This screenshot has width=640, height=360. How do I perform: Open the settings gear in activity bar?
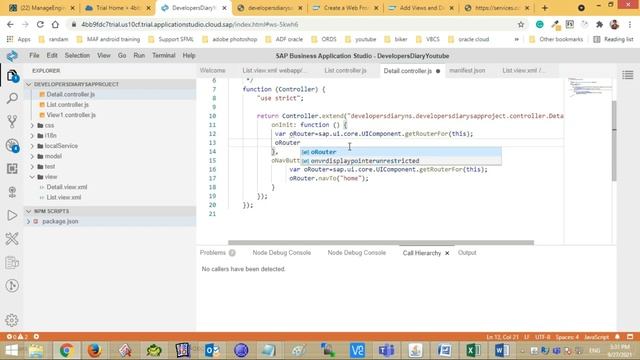click(x=12, y=320)
